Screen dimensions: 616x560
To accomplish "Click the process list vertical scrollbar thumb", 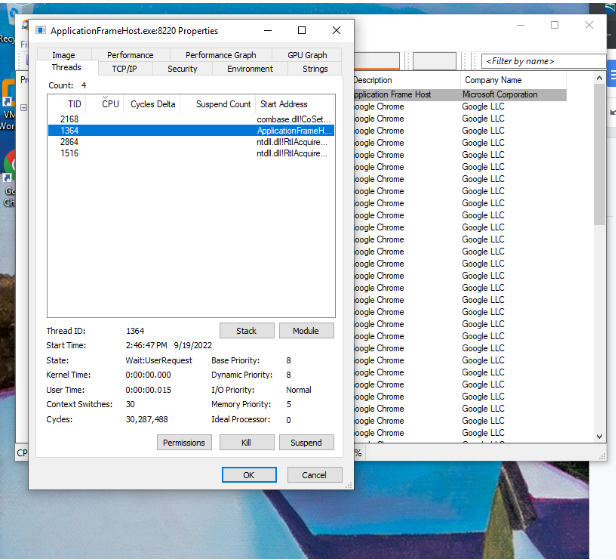I will pos(599,154).
